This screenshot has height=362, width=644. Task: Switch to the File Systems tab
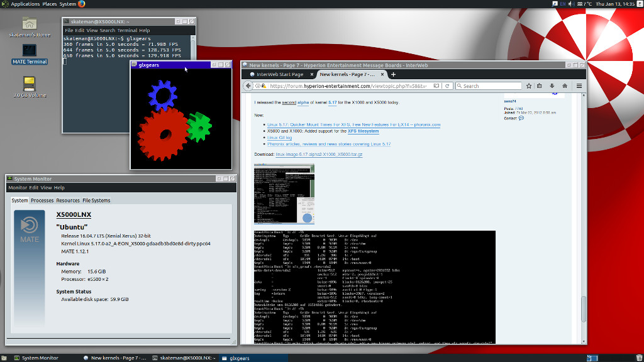click(96, 200)
